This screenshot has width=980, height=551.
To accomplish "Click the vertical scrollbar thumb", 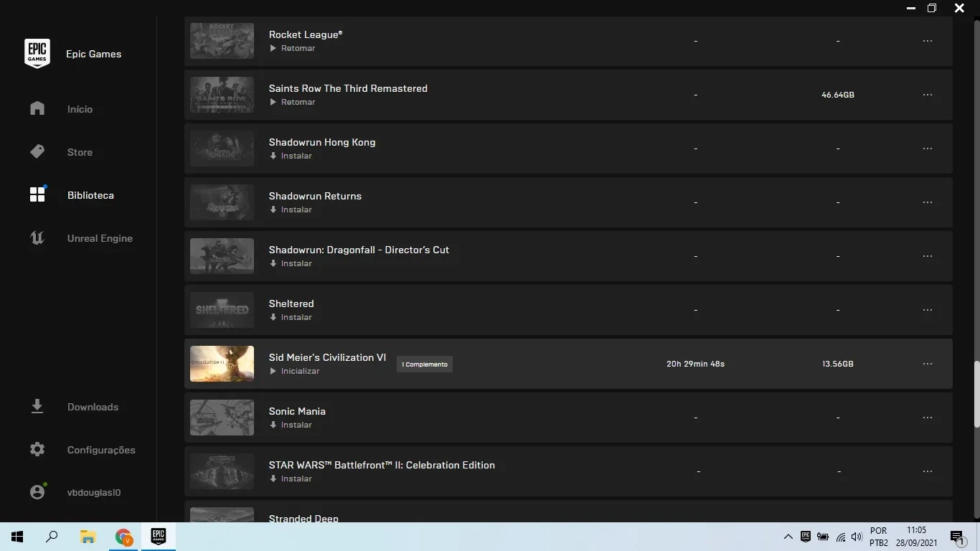I will (976, 395).
